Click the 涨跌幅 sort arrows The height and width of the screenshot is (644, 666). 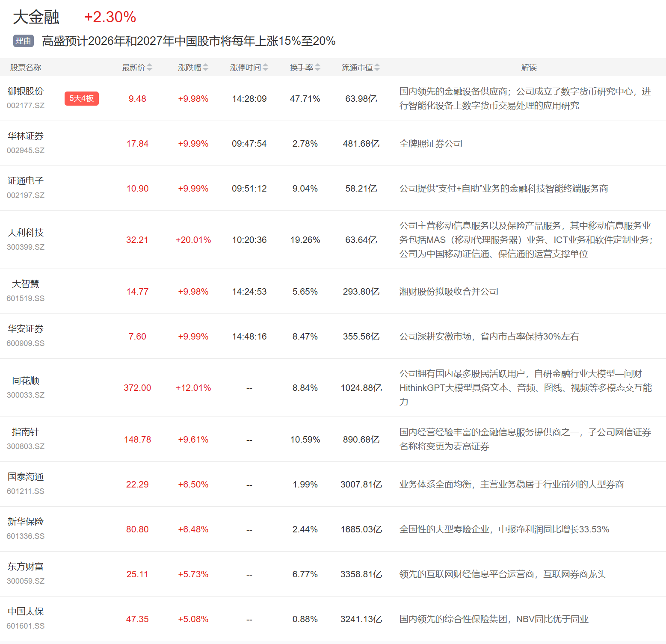205,68
